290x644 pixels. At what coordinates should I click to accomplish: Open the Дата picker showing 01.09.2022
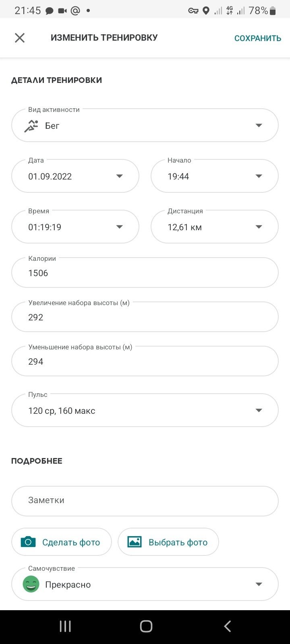pos(75,176)
